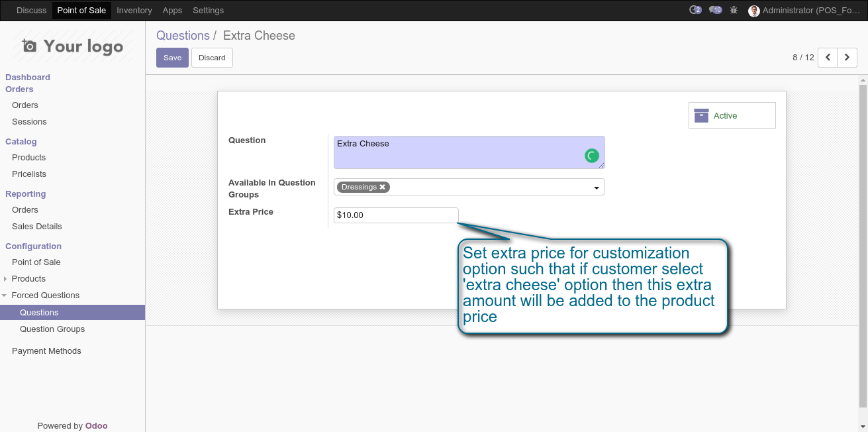Click the Dashboard sidebar link

[28, 78]
